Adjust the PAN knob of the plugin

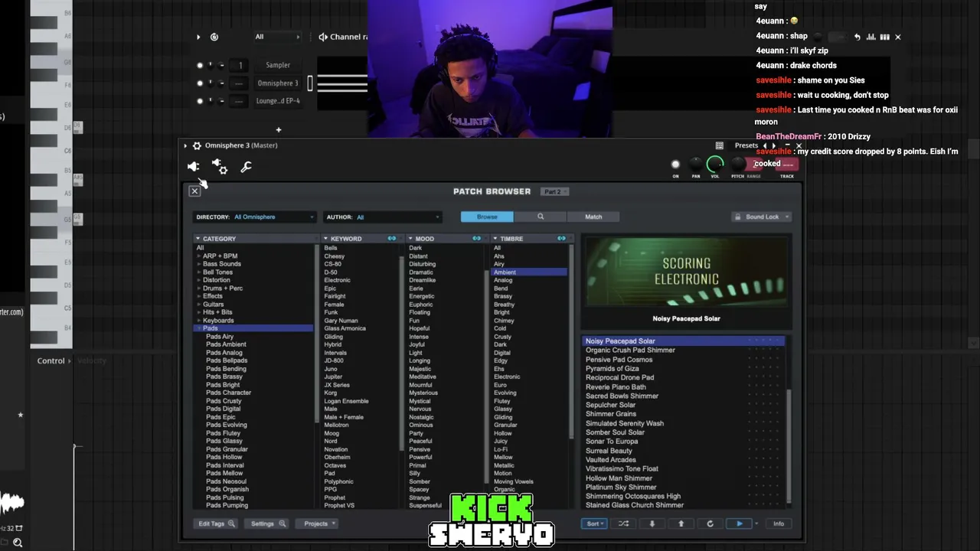(x=695, y=164)
